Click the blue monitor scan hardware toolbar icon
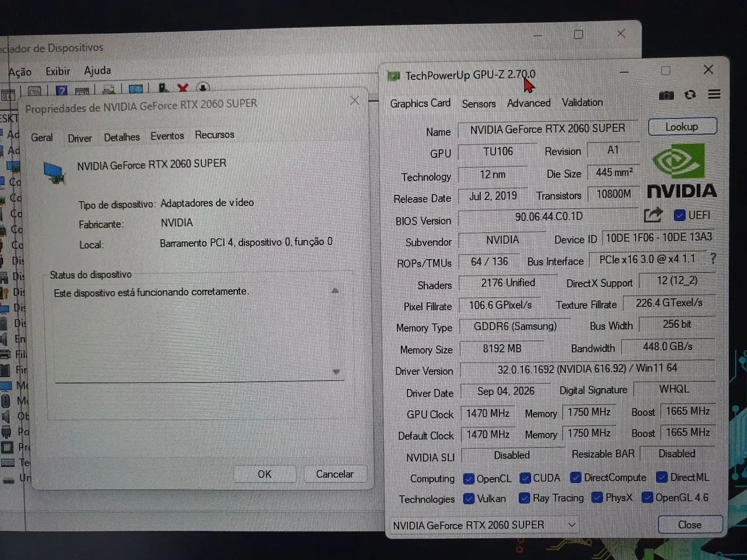The height and width of the screenshot is (560, 747). click(x=136, y=89)
